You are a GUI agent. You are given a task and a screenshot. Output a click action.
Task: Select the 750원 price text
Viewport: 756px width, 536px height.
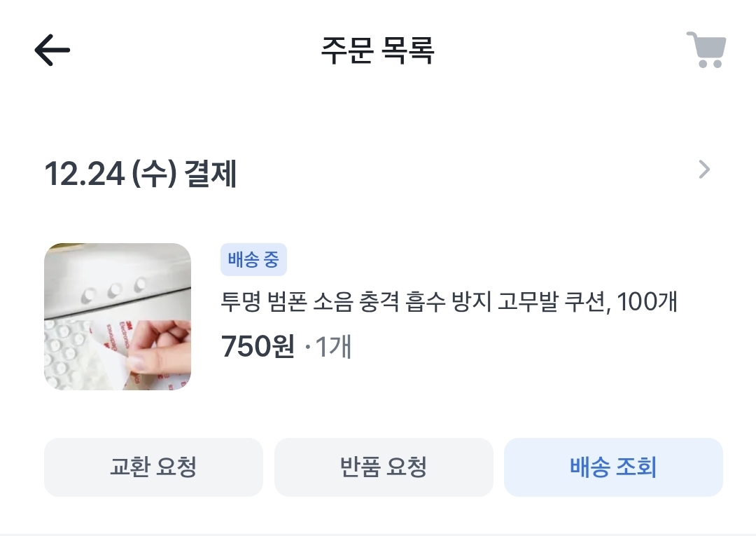tap(258, 346)
